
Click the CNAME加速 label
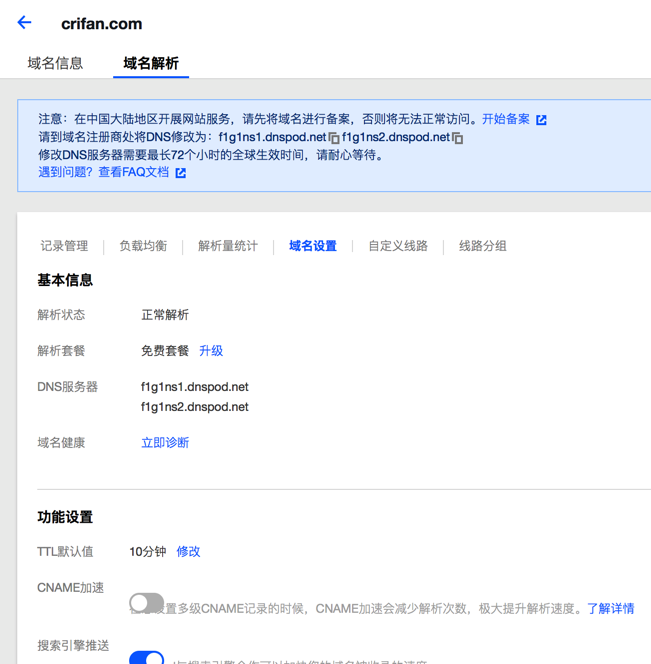click(71, 588)
